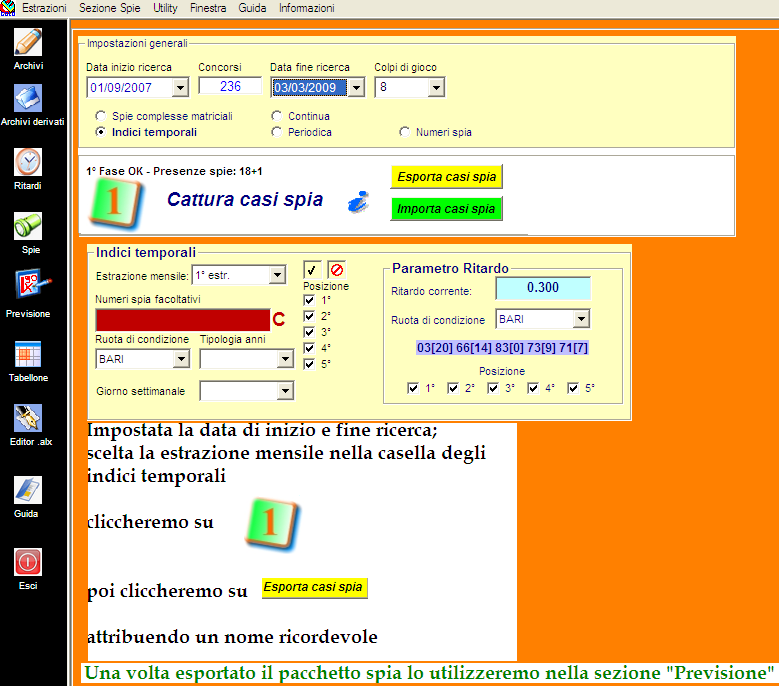The width and height of the screenshot is (779, 686).
Task: Open Data fine ricerca date dropdown
Action: pos(356,88)
